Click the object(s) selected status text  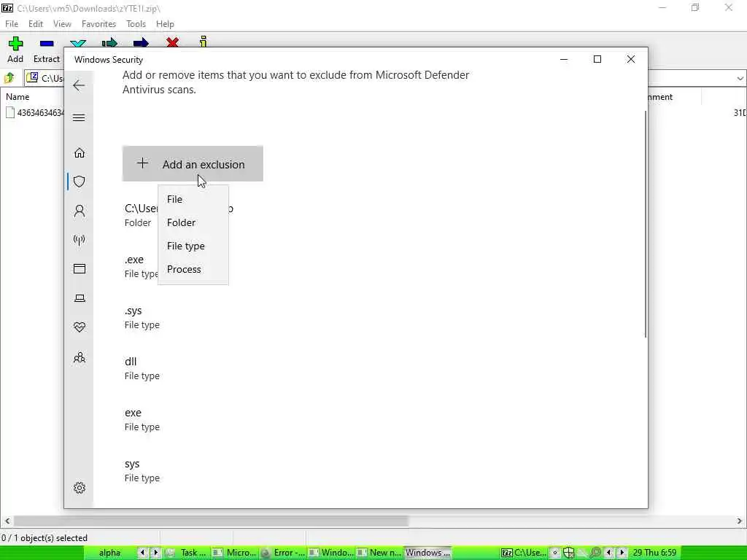44,538
